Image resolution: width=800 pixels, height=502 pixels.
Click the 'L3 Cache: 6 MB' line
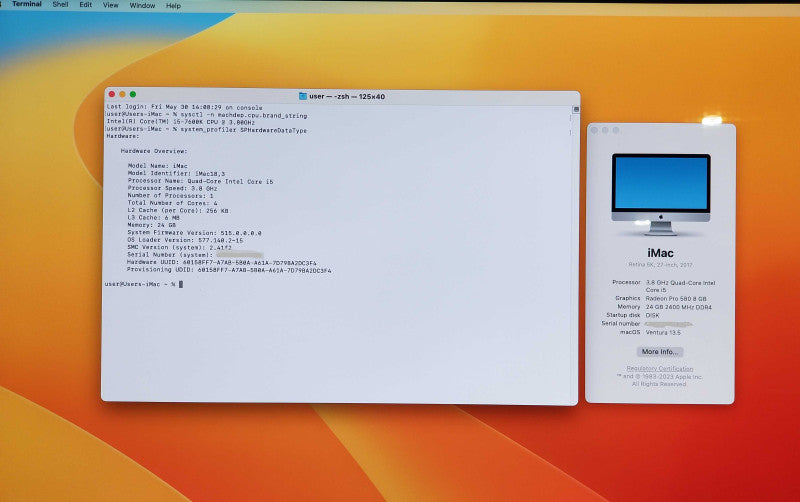tap(154, 218)
